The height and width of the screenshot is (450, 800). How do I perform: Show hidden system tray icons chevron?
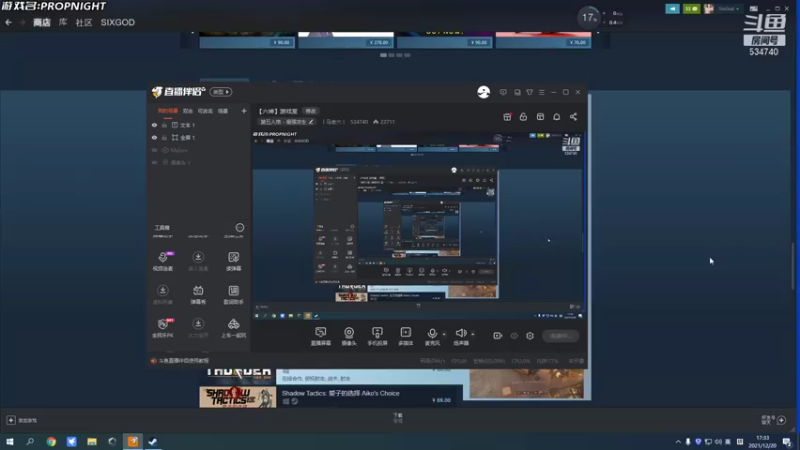pyautogui.click(x=678, y=442)
